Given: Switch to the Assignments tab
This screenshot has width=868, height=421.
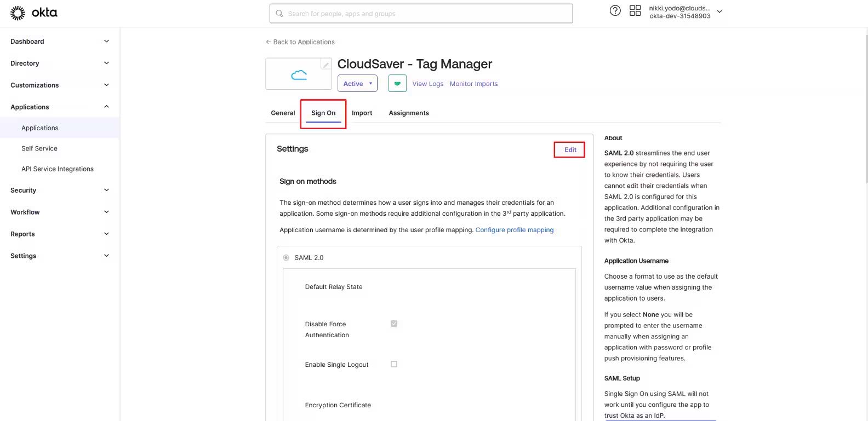Looking at the screenshot, I should click(409, 113).
